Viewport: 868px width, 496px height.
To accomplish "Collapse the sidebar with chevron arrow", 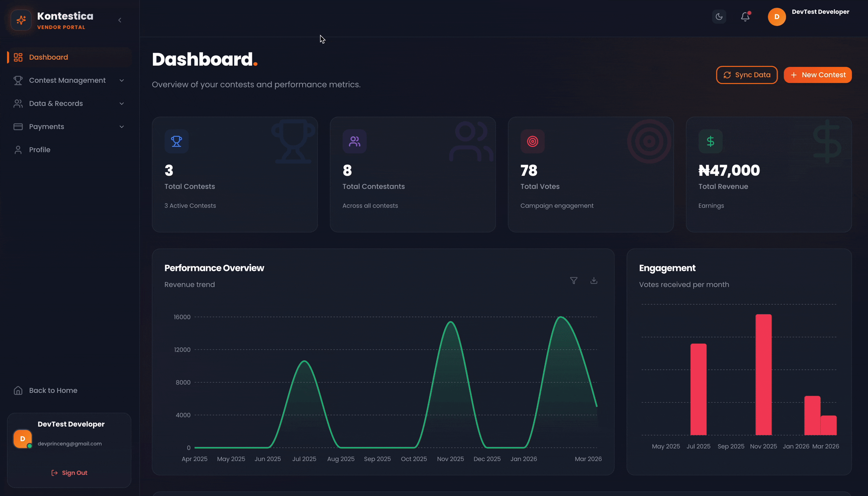I will coord(120,20).
